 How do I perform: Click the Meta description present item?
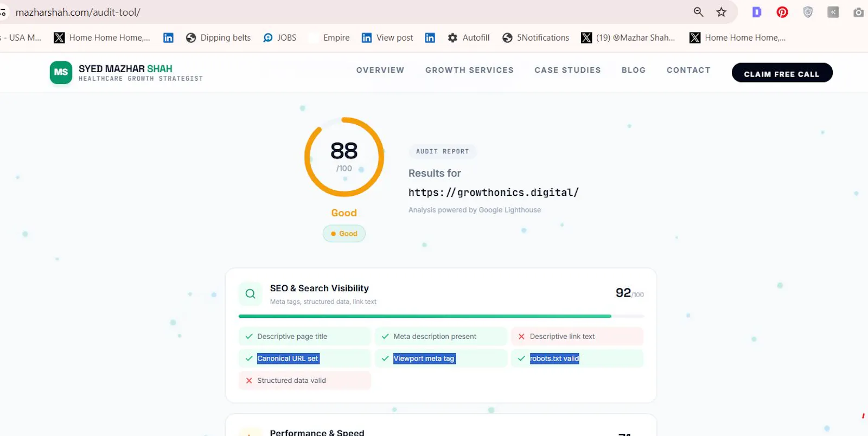pyautogui.click(x=441, y=336)
